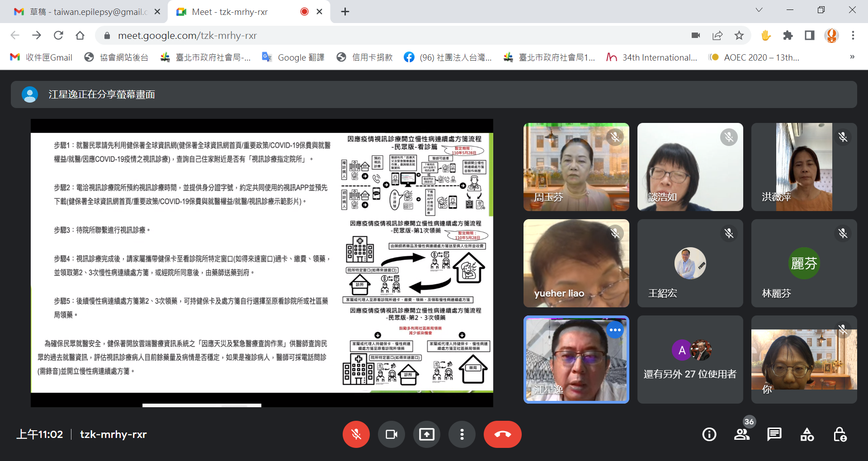Toggle the browser side panel
868x461 pixels.
coord(809,35)
